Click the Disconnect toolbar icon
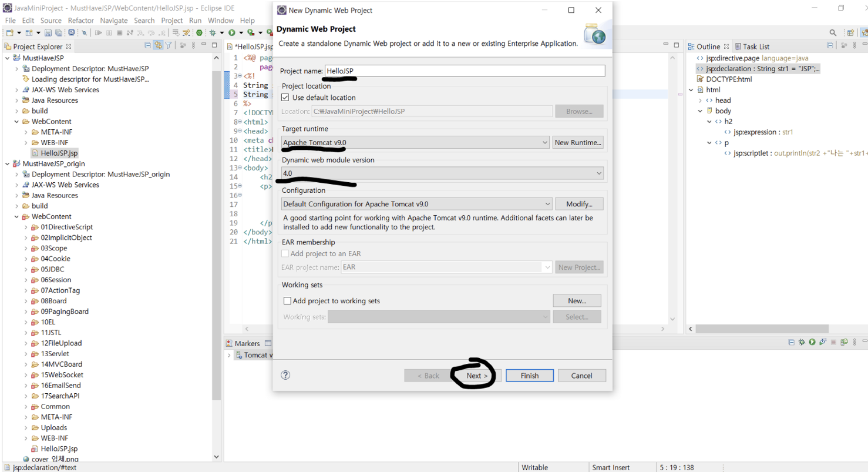 [130, 33]
